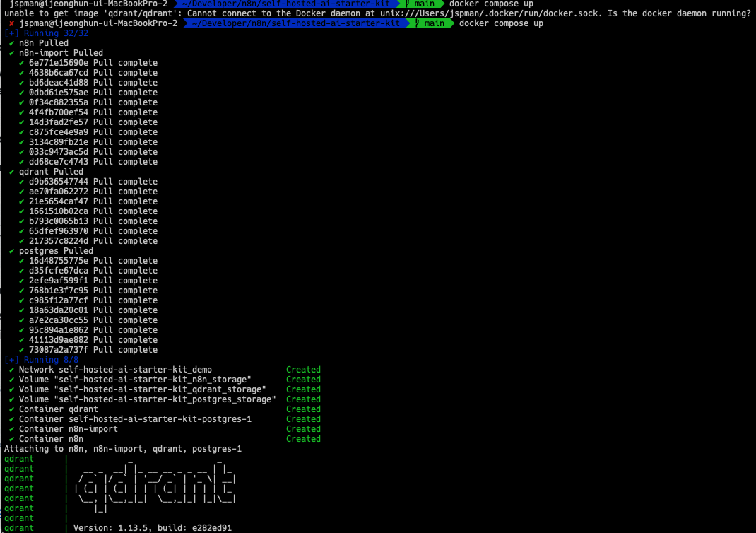Click layer hash b793c0065b13

click(x=59, y=221)
